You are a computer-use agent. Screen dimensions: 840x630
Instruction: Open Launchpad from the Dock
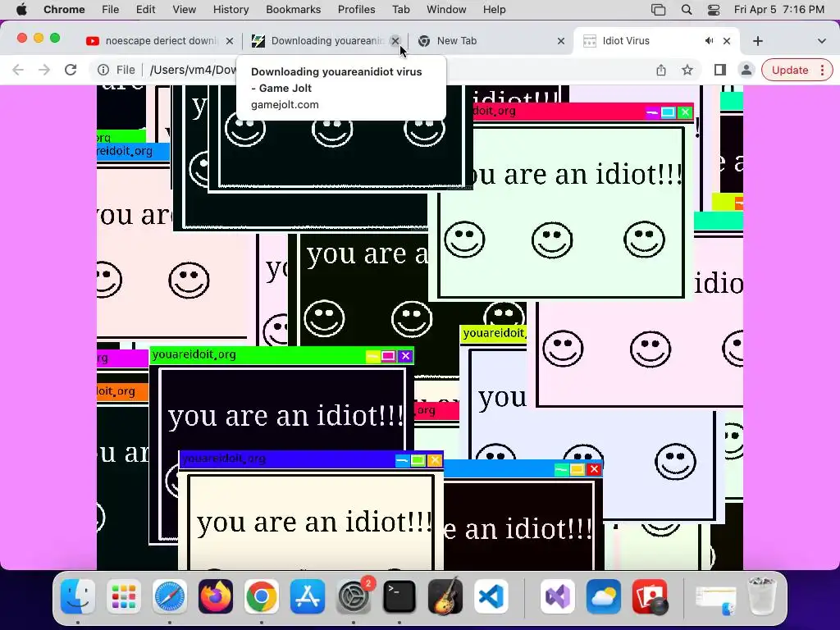click(x=123, y=596)
